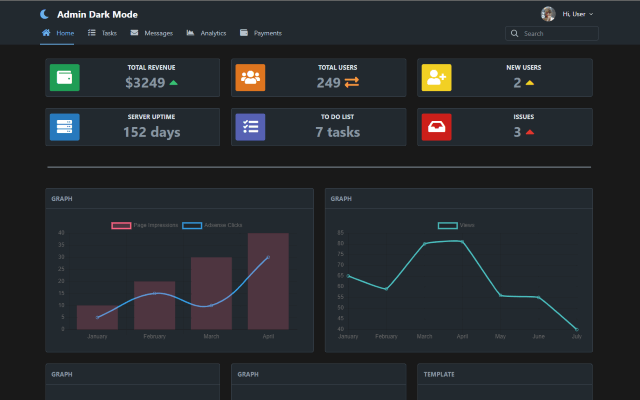Click the Admin Dark Mode title
This screenshot has width=640, height=400.
tap(97, 14)
